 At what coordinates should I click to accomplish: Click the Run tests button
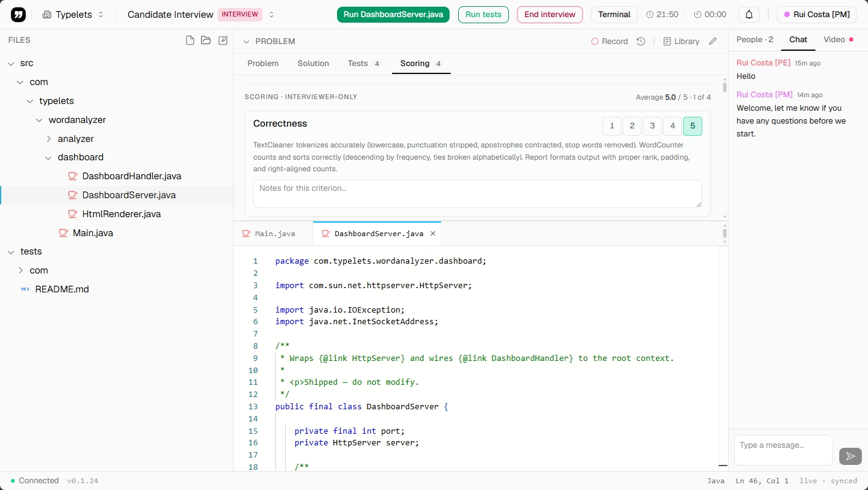[483, 15]
